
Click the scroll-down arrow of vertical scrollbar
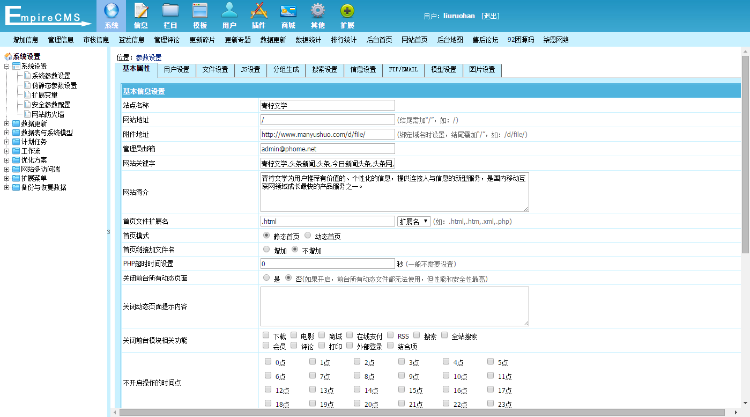click(745, 403)
